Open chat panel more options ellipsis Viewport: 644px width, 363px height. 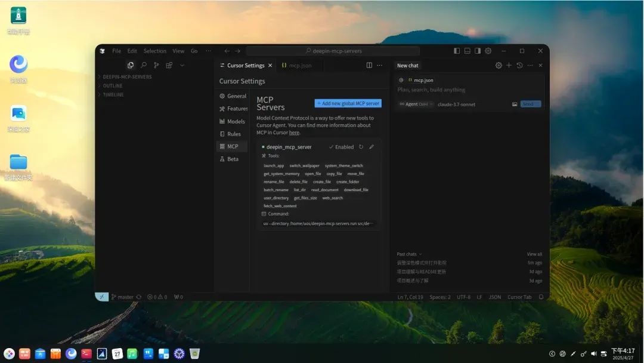click(x=530, y=65)
